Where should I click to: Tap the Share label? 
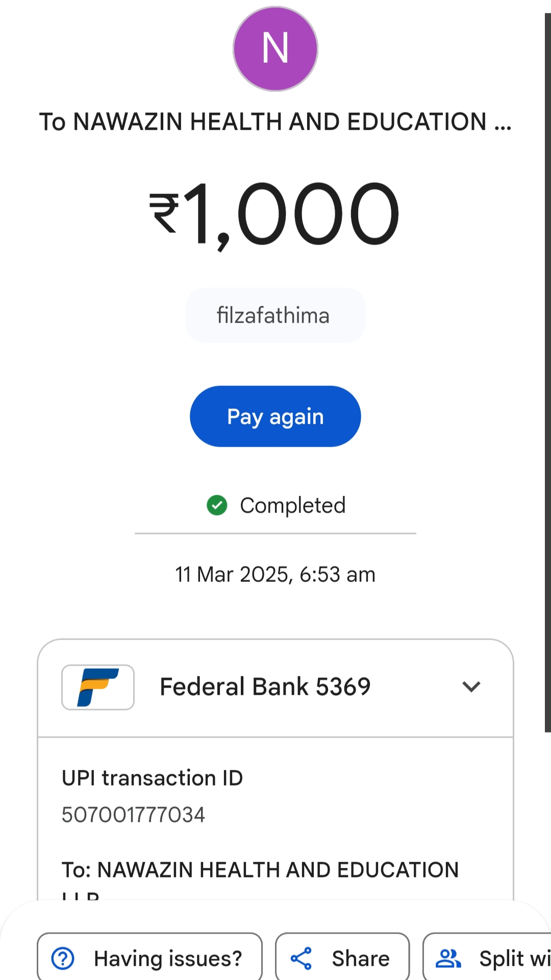(x=360, y=958)
